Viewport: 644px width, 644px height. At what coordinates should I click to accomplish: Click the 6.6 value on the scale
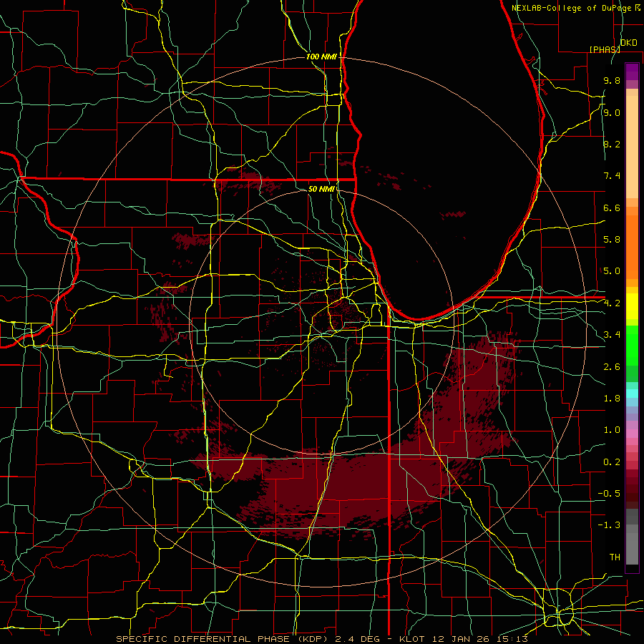tap(612, 208)
